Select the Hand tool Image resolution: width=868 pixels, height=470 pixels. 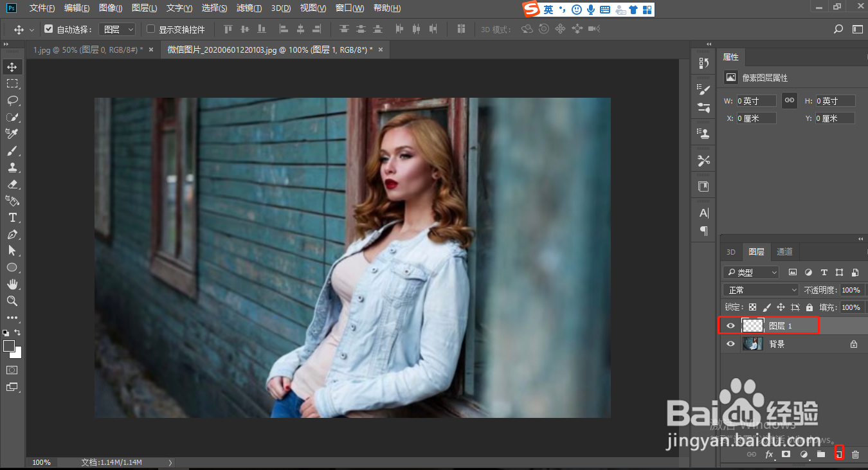click(x=12, y=284)
